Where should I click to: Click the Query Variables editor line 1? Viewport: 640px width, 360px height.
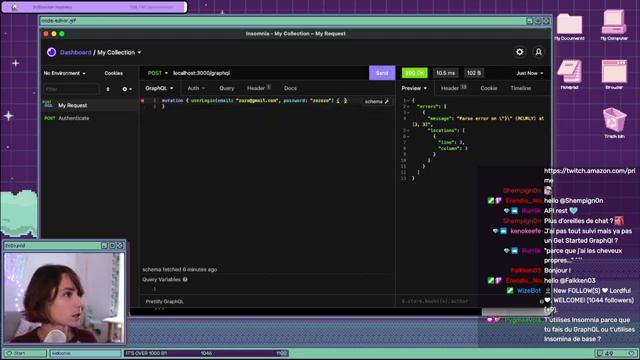[267, 289]
